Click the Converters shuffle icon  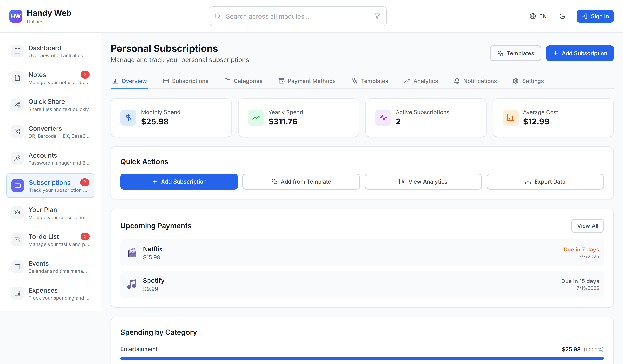click(x=17, y=131)
